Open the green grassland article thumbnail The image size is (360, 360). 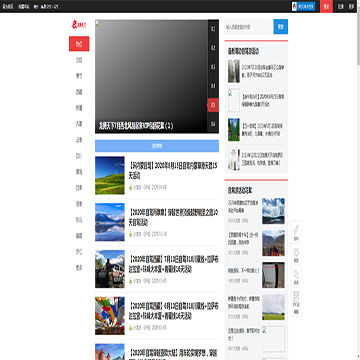point(110,175)
